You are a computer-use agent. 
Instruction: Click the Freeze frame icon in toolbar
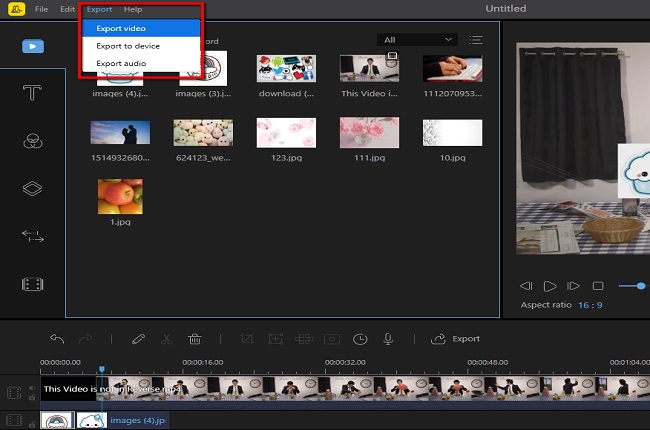(332, 339)
